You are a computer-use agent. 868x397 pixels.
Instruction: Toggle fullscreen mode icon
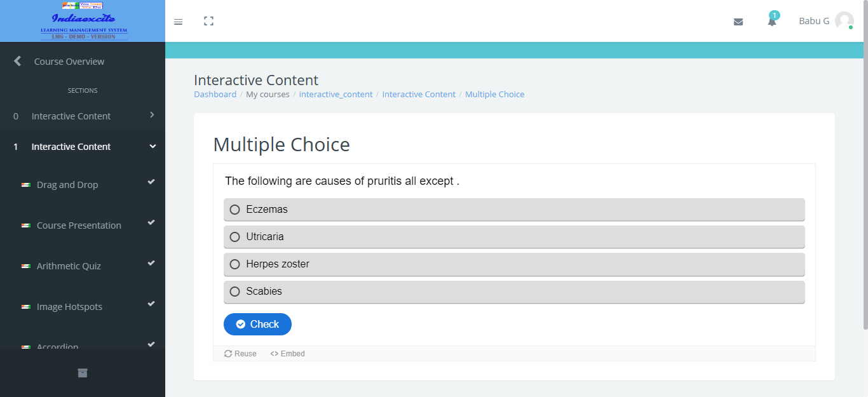click(x=208, y=21)
